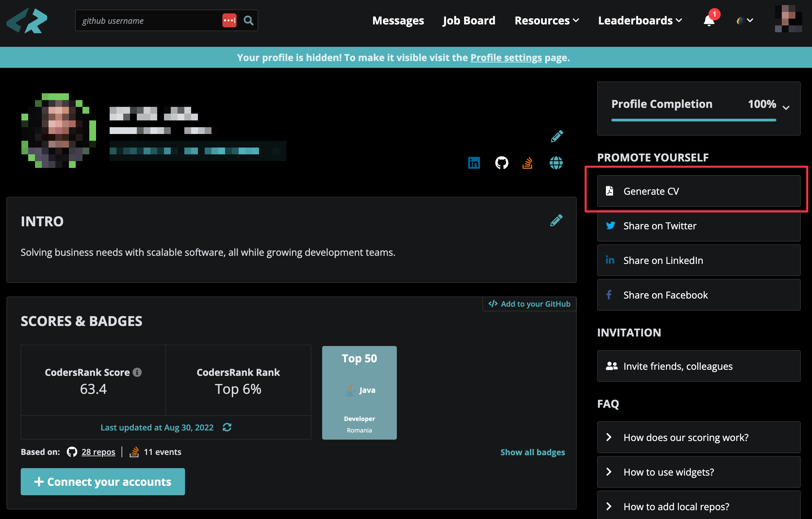
Task: Click Share on LinkedIn
Action: coord(699,260)
